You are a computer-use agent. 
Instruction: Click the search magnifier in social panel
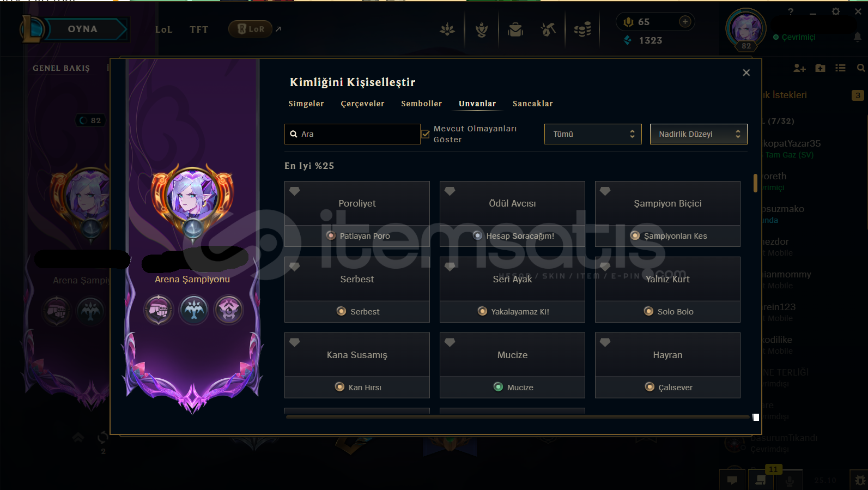pos(861,68)
